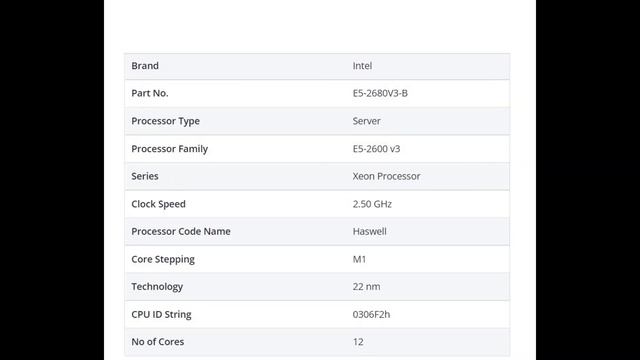This screenshot has height=360, width=640.
Task: Select the Haswell code name value
Action: click(x=369, y=231)
